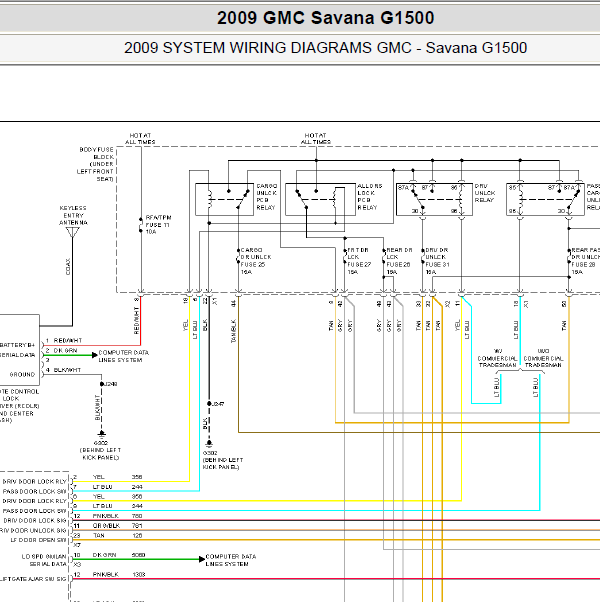Click the All Drs Lock PCB relay box
The height and width of the screenshot is (602, 600).
point(320,199)
